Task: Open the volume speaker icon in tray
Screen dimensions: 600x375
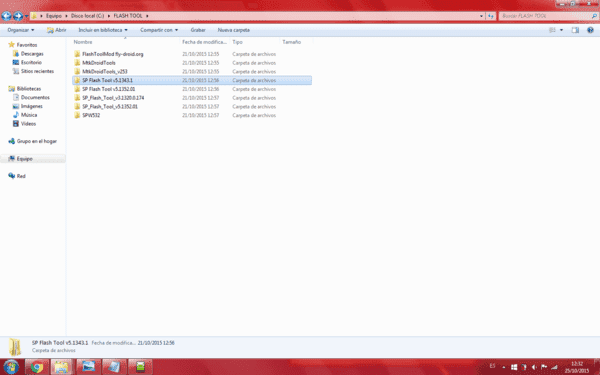Action: tap(534, 367)
